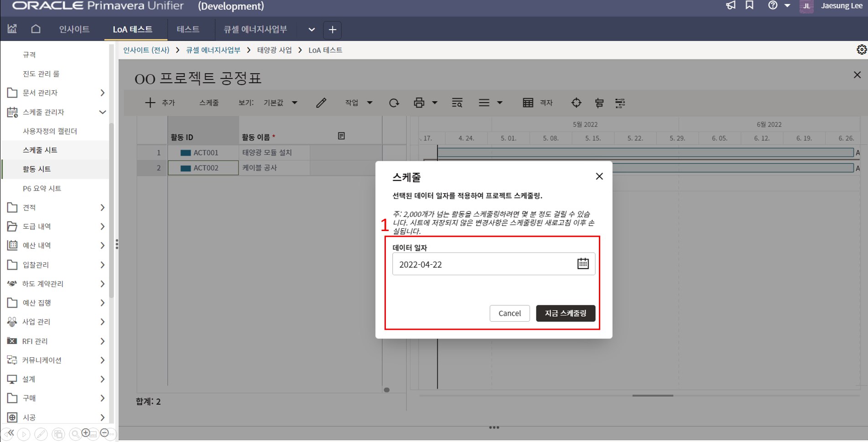Open the find/search rows icon
The height and width of the screenshot is (442, 868).
point(457,103)
